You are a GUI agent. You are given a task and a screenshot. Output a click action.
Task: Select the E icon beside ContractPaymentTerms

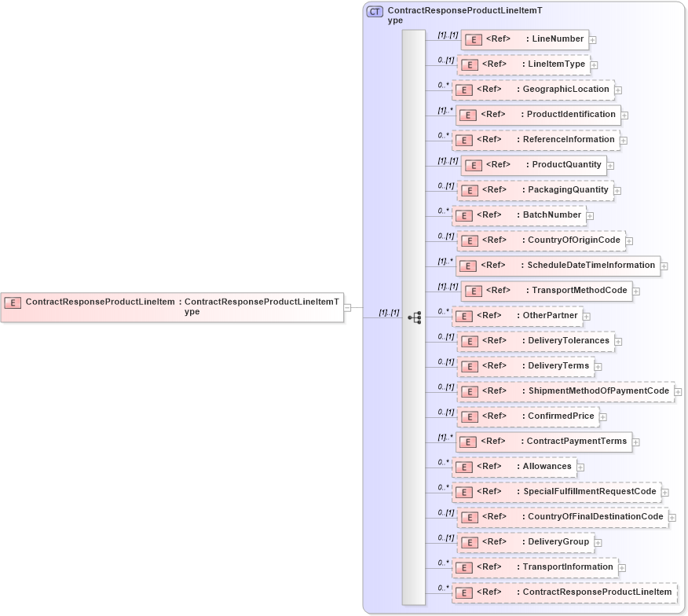469,441
